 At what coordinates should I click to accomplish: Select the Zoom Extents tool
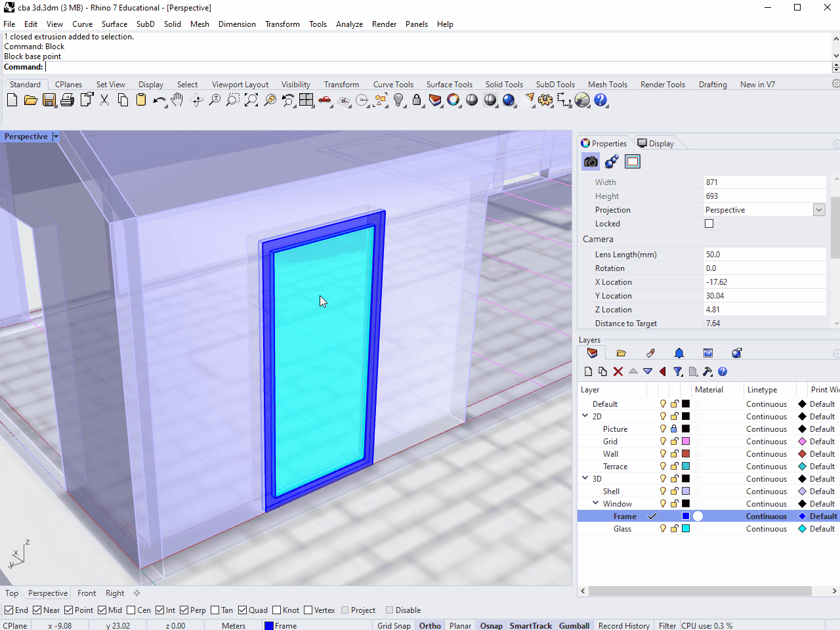(250, 100)
